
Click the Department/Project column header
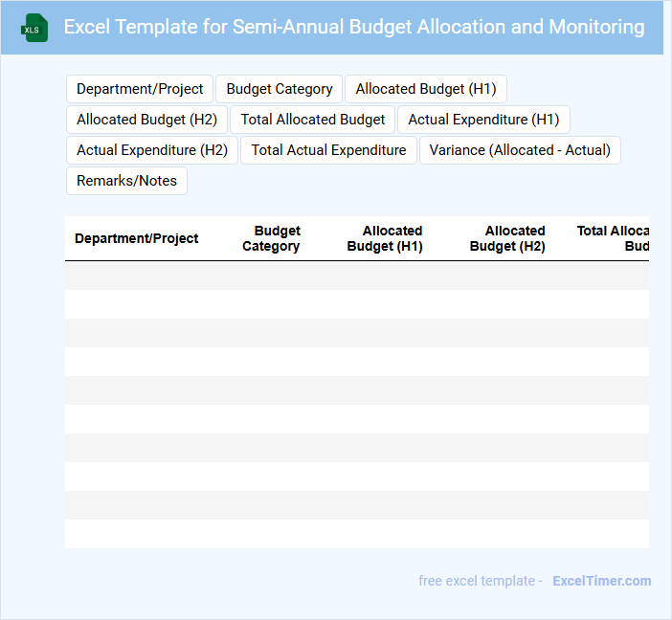137,238
